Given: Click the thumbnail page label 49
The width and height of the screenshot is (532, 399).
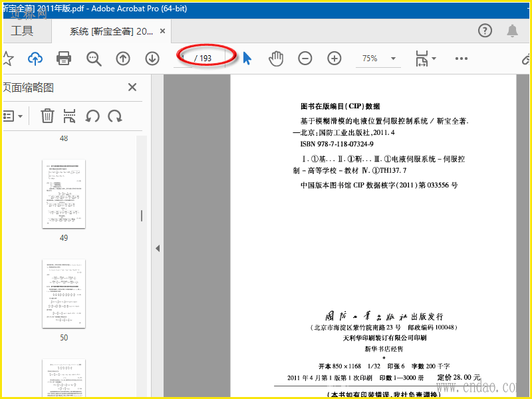Looking at the screenshot, I should click(x=64, y=238).
